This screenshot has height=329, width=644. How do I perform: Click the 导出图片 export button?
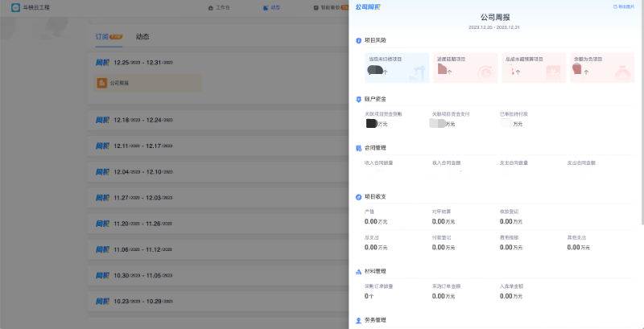coord(623,6)
